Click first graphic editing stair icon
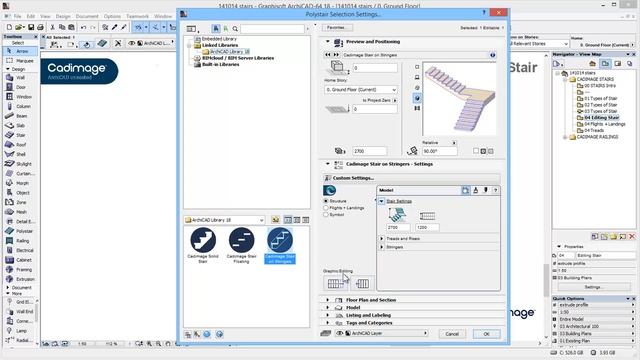This screenshot has width=640, height=360. point(335,283)
